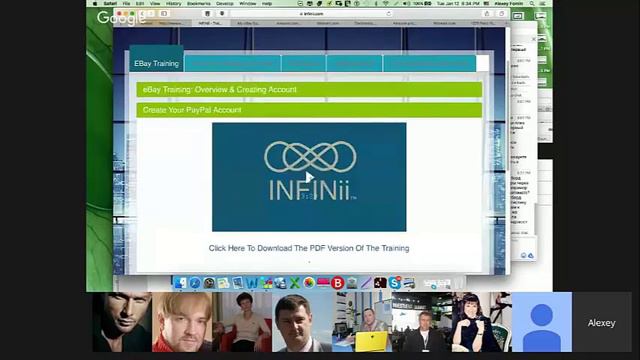The image size is (640, 360).
Task: Select participant thumbnail with yellow laptop
Action: (x=362, y=322)
